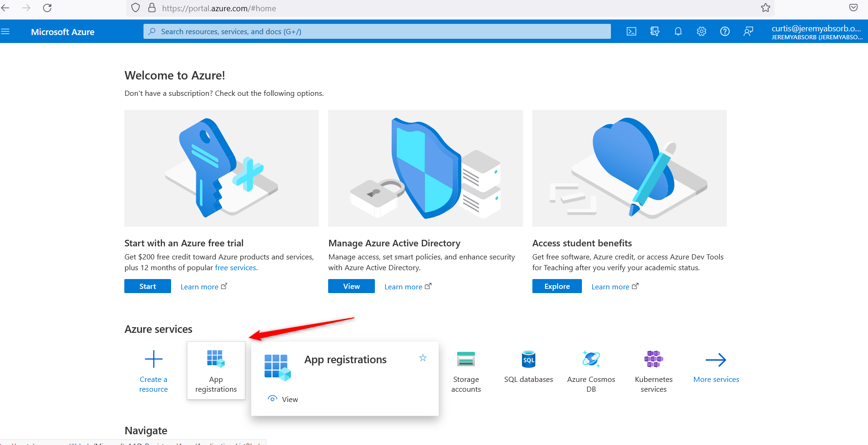Open the Storage accounts service icon

(x=466, y=359)
